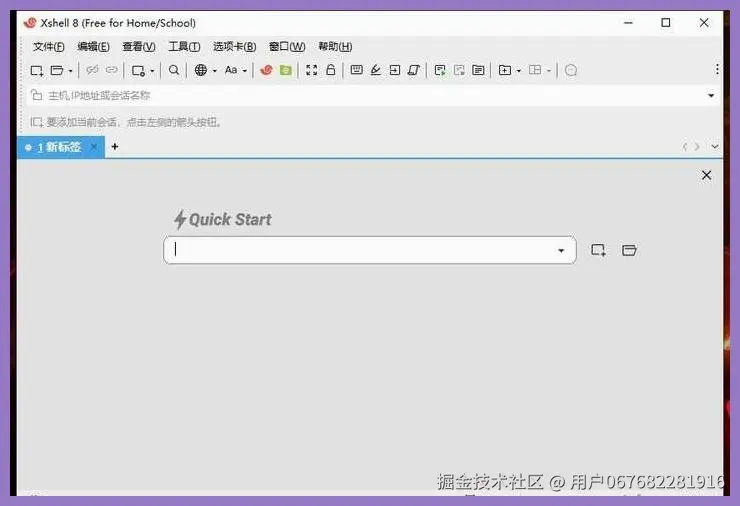Click the keyboard Key Mapping toolbar icon
The image size is (740, 506).
(356, 70)
